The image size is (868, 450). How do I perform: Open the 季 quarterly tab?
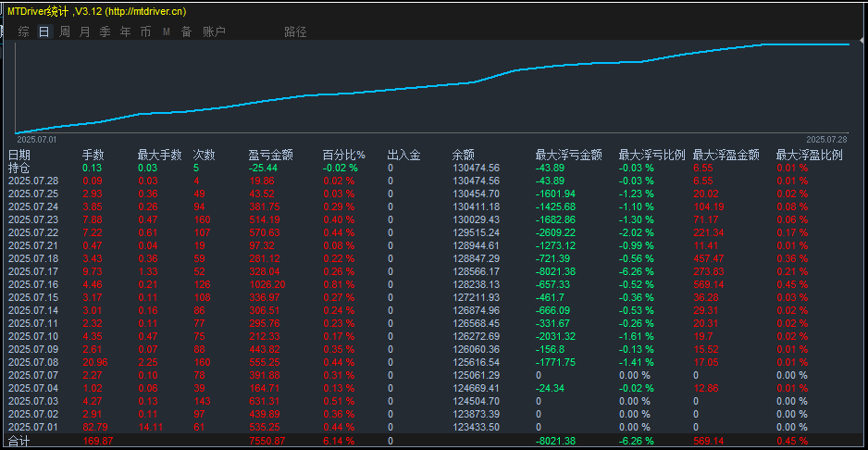pos(105,32)
